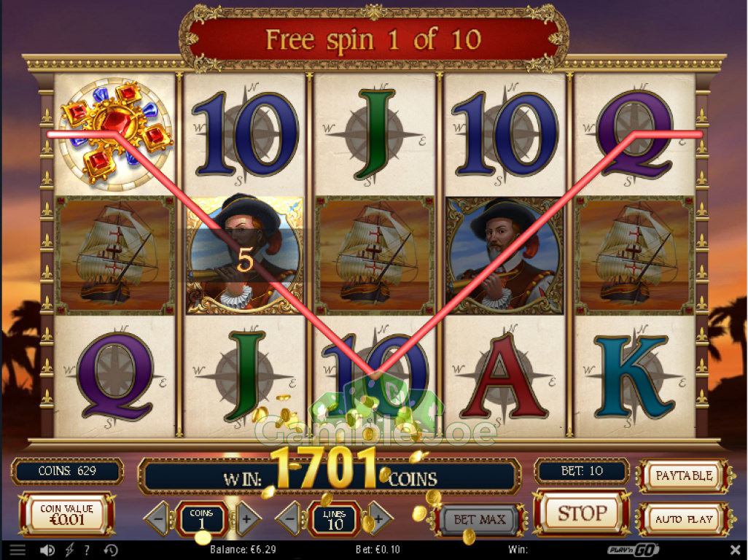Increase coins with plus arrow
This screenshot has height=560, width=748.
pyautogui.click(x=246, y=519)
